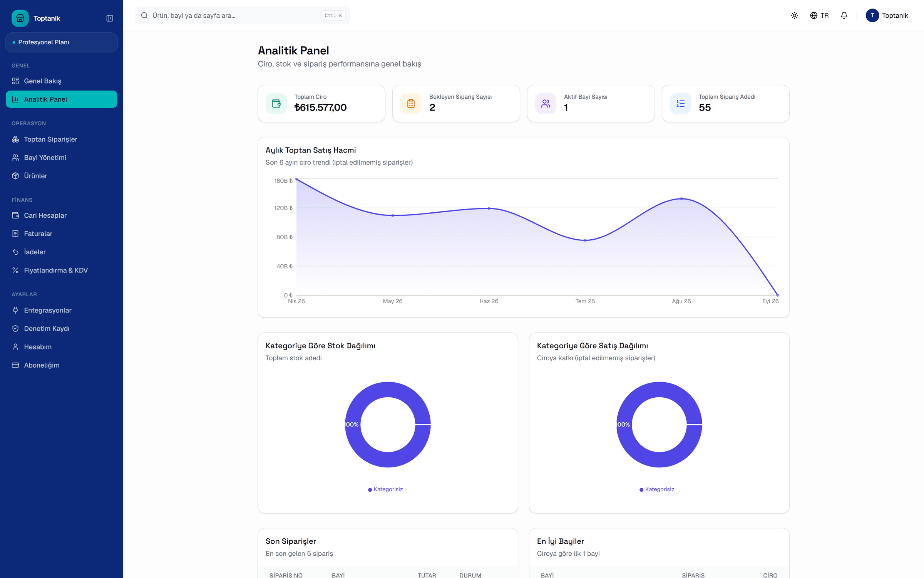Click the Toplam Sipariş list icon
The height and width of the screenshot is (578, 924).
click(x=681, y=103)
